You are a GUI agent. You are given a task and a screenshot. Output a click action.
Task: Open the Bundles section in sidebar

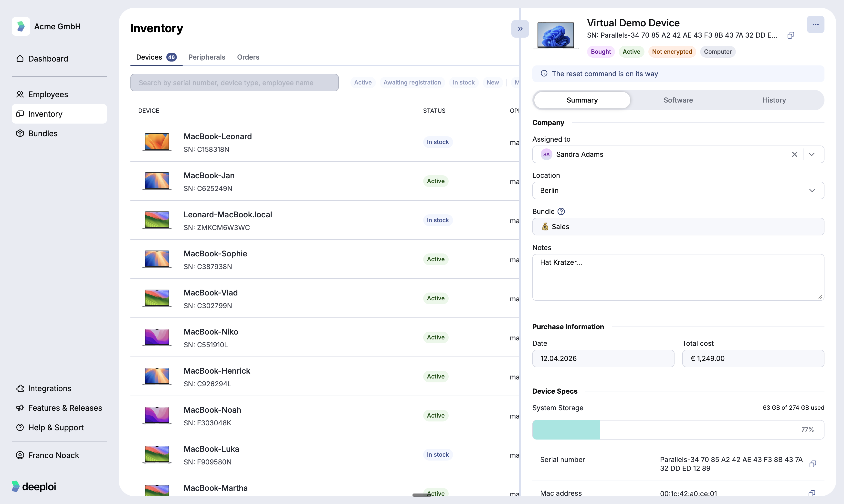[43, 133]
